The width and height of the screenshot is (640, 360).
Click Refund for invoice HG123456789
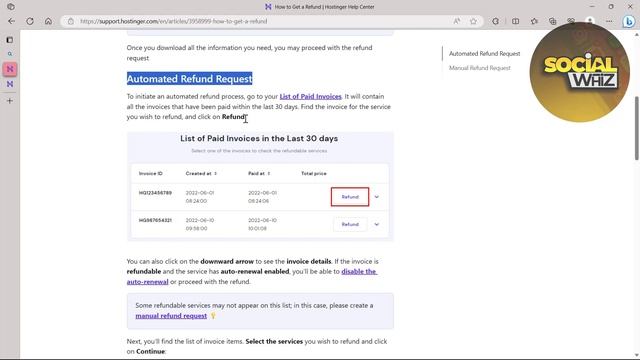(x=350, y=197)
